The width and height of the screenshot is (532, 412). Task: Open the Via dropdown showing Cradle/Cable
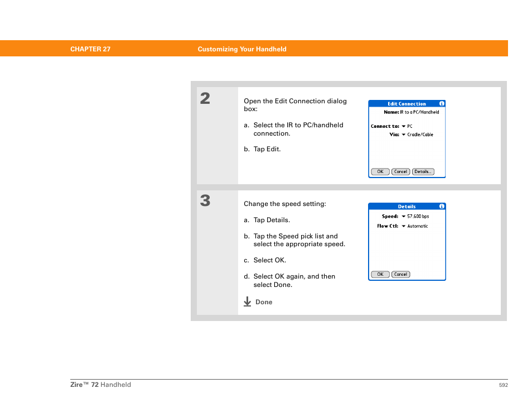pos(417,135)
